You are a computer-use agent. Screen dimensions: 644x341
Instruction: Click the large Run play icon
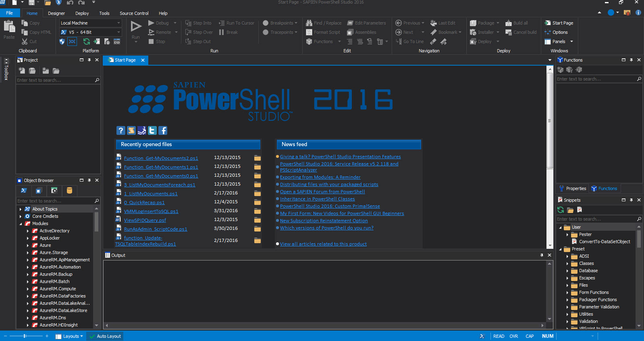(136, 27)
